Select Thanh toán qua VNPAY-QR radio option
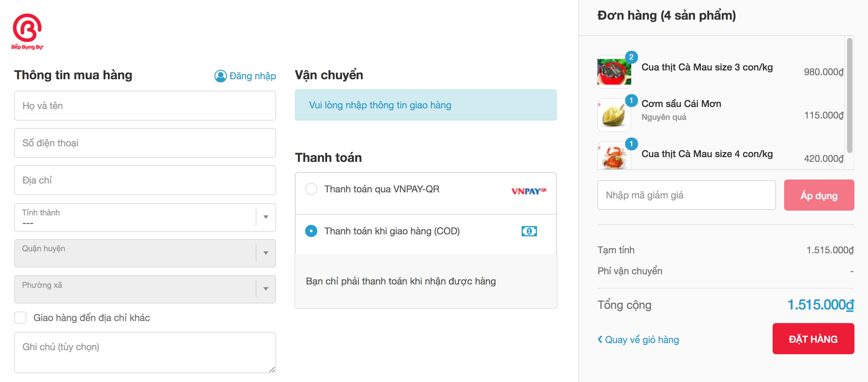 311,189
